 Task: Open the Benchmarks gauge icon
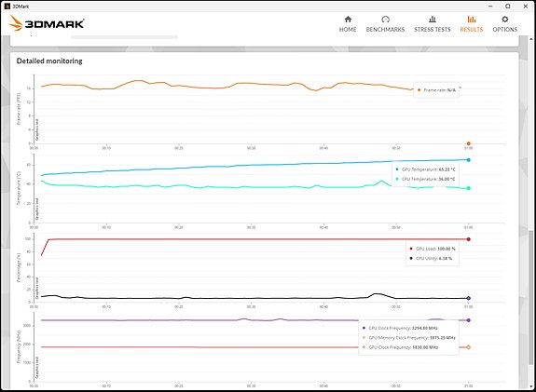pyautogui.click(x=385, y=20)
